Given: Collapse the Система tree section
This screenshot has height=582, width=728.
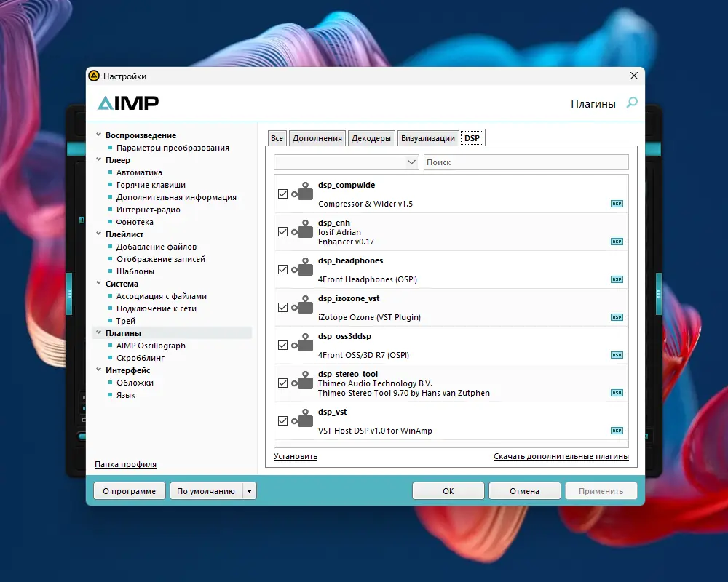Looking at the screenshot, I should (98, 283).
